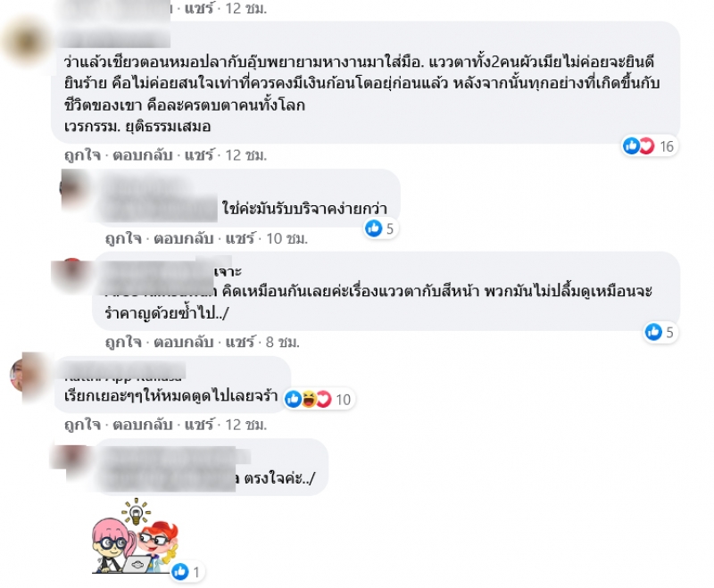The height and width of the screenshot is (588, 714).
Task: Click ตอบกลับ under the 'เรียกเยอะๆ' comment
Action: pos(142,425)
